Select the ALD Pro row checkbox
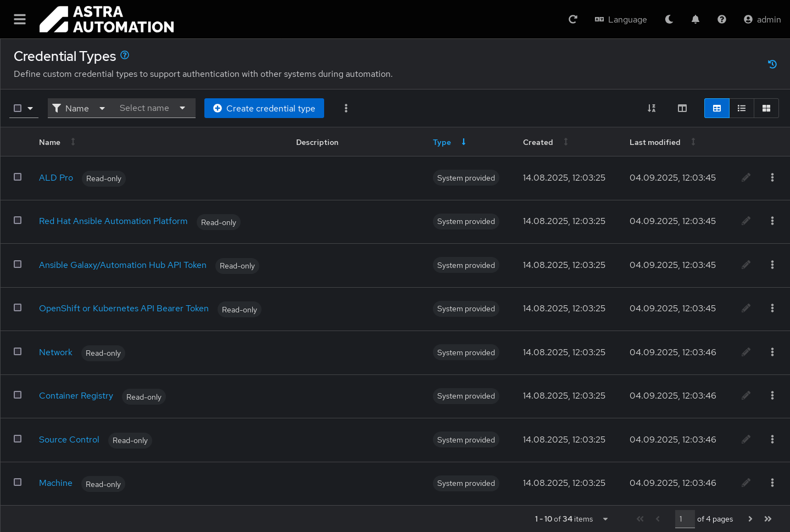Image resolution: width=790 pixels, height=532 pixels. click(x=18, y=177)
